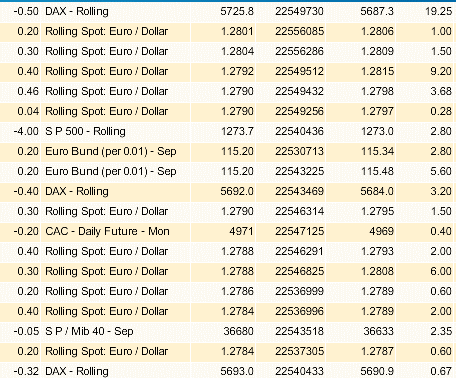Click order number 22546291
The height and width of the screenshot is (378, 456).
tap(299, 251)
